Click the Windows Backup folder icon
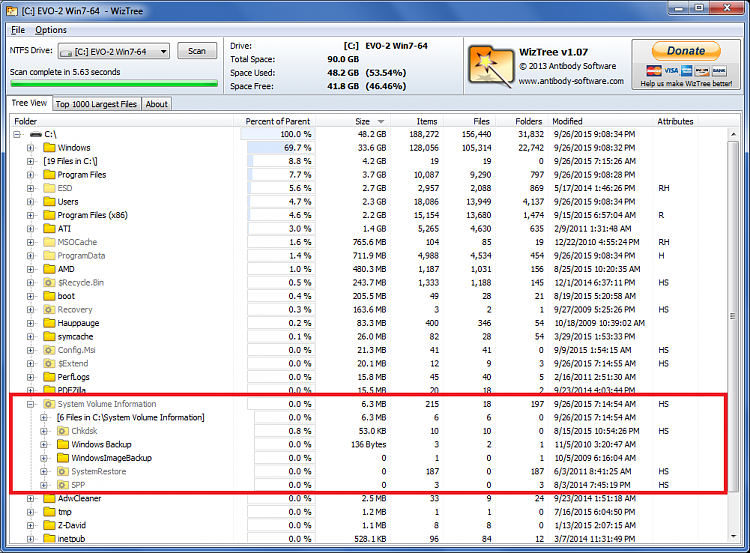 [63, 444]
